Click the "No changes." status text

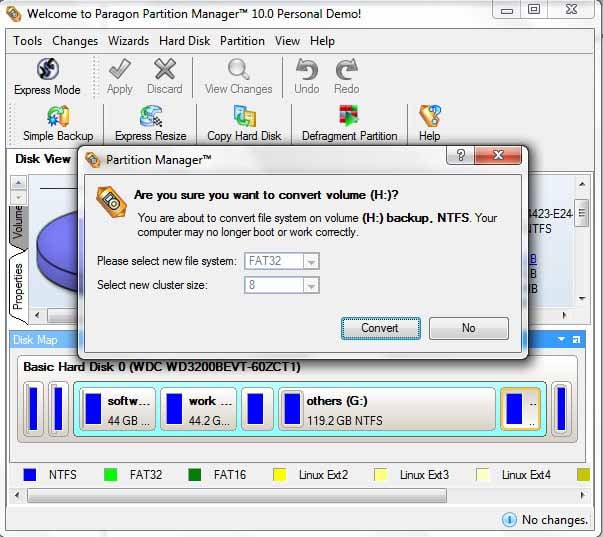coord(555,520)
